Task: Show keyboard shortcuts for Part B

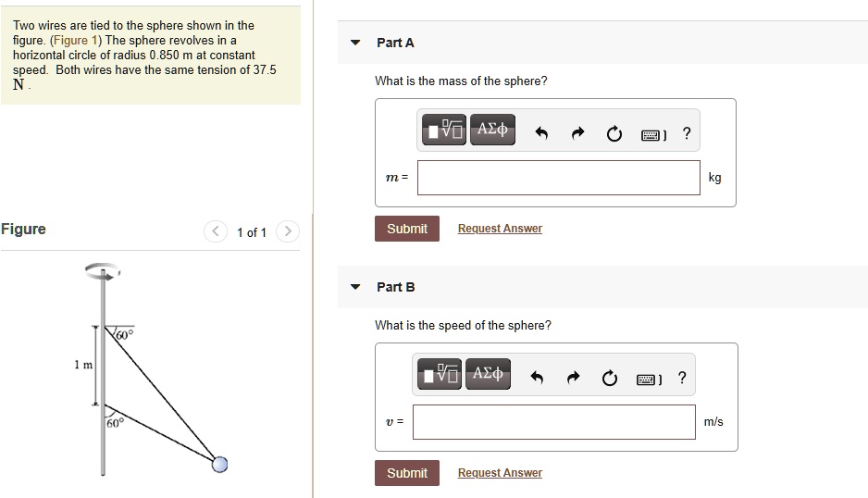Action: click(648, 380)
